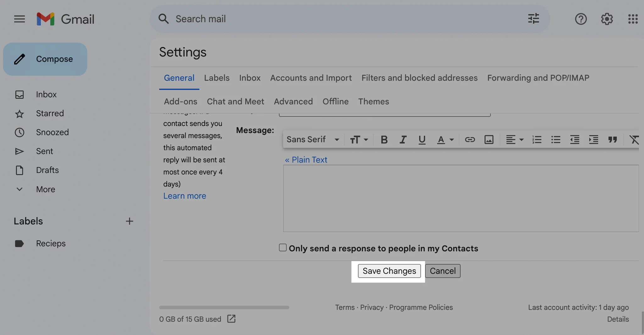Insert a numbered list
This screenshot has width=644, height=335.
537,140
